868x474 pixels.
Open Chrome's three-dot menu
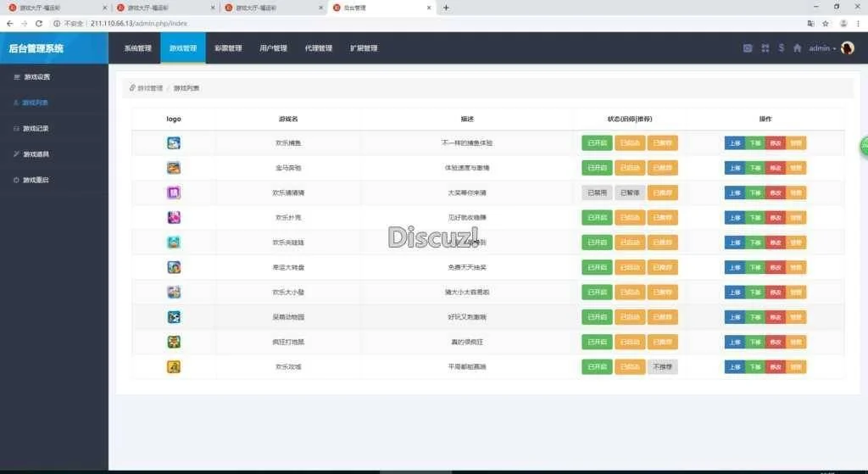(858, 23)
